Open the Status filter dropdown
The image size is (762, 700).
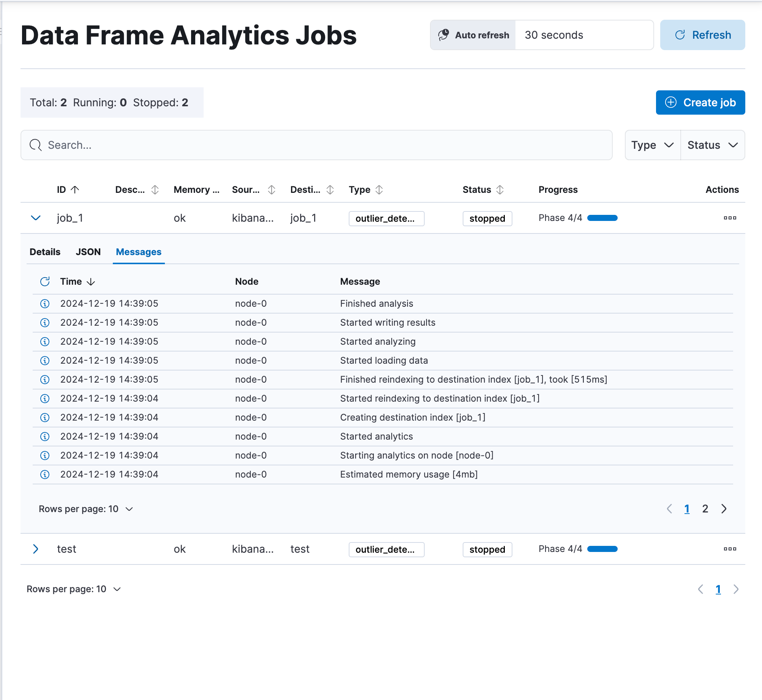pyautogui.click(x=713, y=145)
